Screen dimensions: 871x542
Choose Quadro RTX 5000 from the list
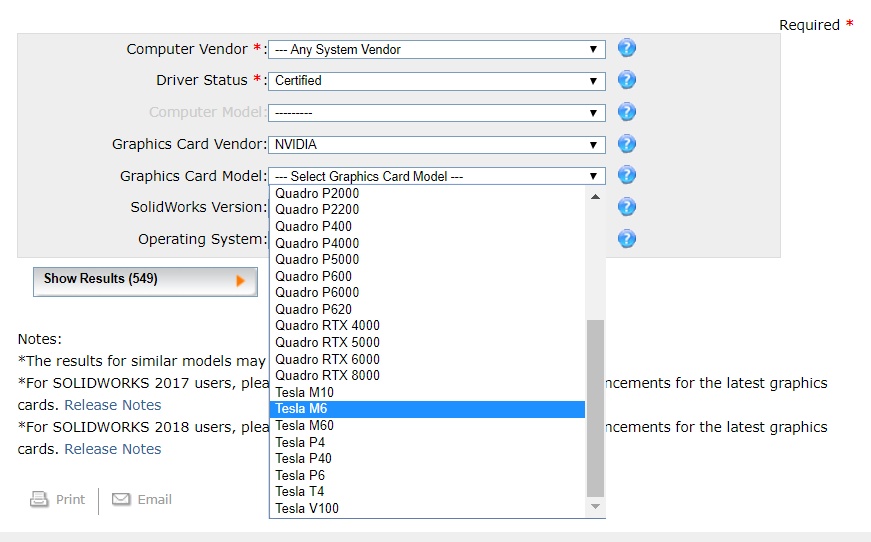[427, 342]
